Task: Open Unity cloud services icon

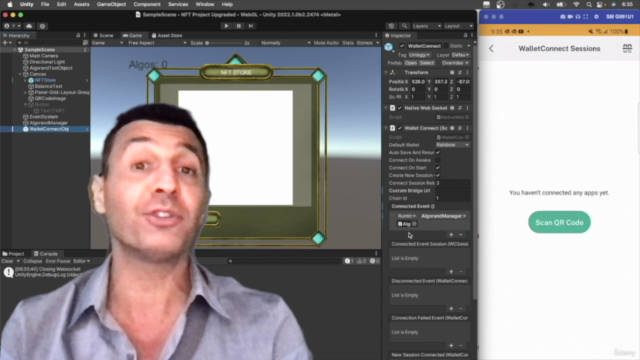Action: (29, 26)
